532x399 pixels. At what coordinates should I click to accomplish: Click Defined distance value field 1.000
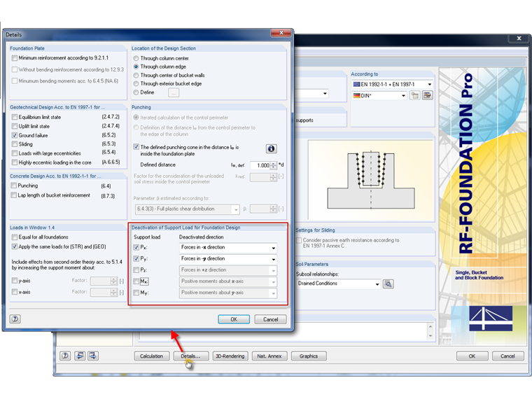260,166
